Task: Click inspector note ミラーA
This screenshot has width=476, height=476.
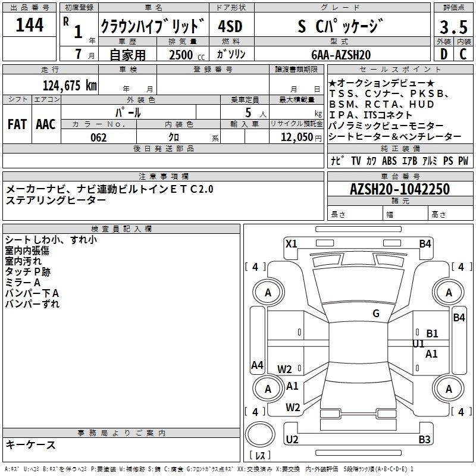Action: point(23,282)
